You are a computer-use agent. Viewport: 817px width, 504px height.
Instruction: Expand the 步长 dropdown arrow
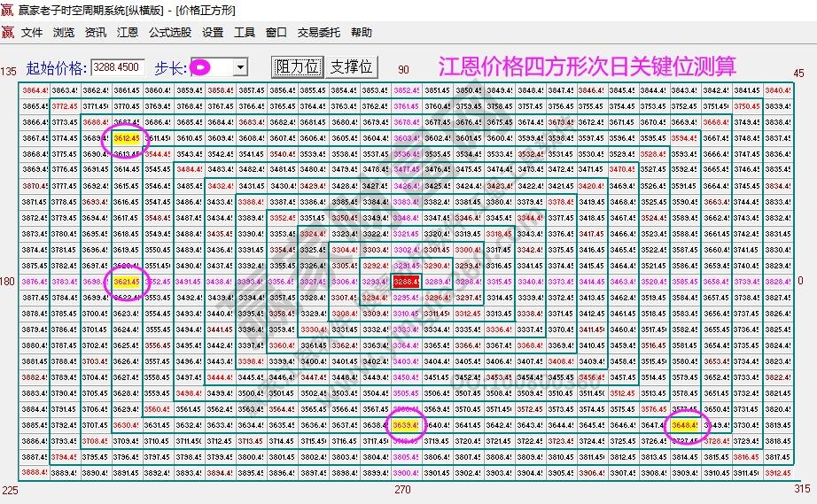click(240, 67)
